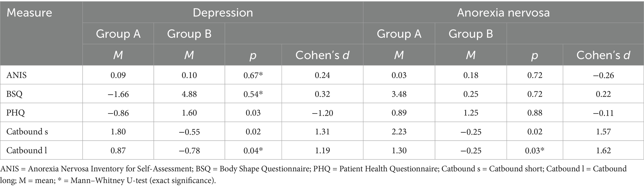644x188 pixels.
Task: Click the Measure header cell
Action: 30,13
